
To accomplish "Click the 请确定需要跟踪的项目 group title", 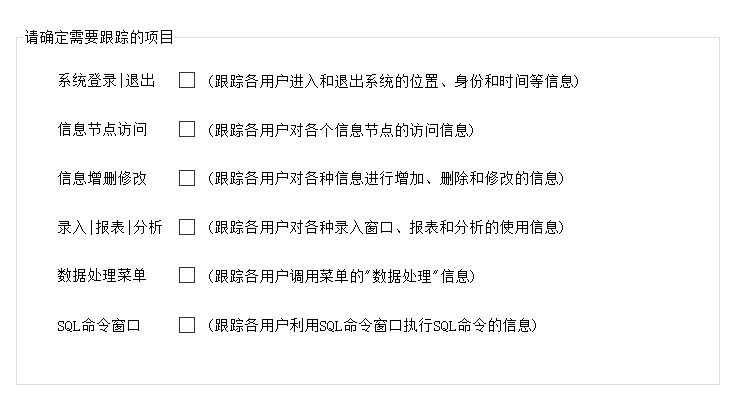I will pos(99,37).
